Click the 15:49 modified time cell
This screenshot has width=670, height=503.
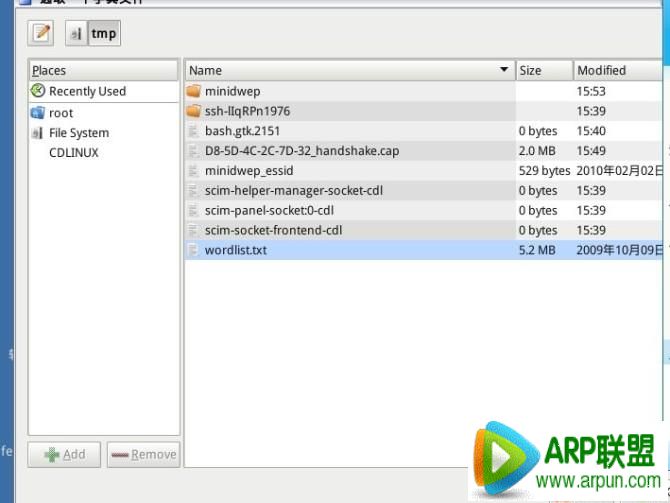click(591, 151)
